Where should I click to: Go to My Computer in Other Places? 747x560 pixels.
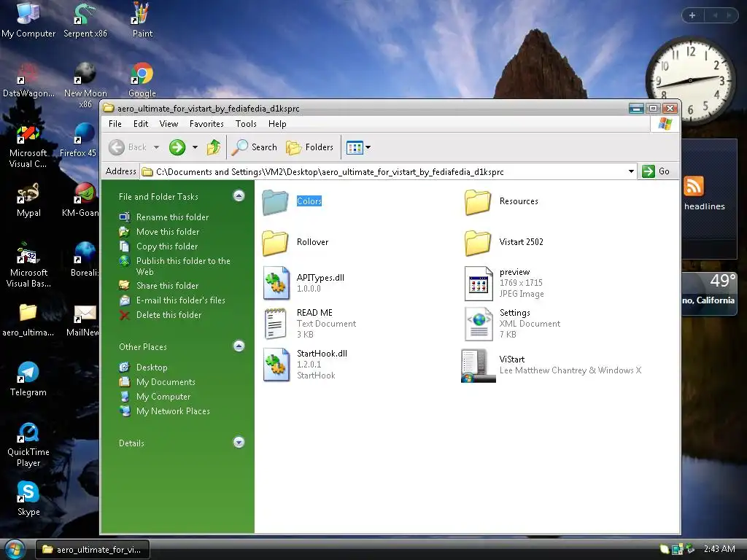[155, 397]
